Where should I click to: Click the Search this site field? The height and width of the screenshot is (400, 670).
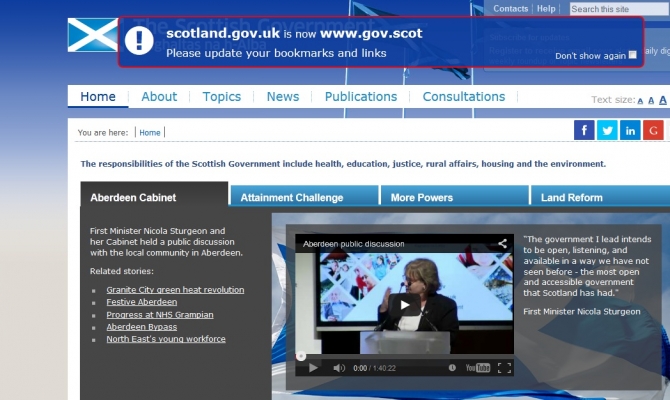[x=619, y=9]
